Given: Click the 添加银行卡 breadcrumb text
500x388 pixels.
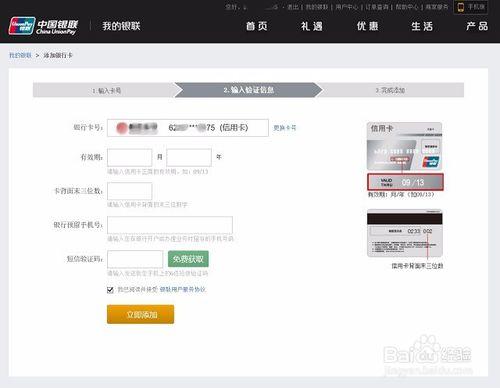Looking at the screenshot, I should pyautogui.click(x=58, y=55).
